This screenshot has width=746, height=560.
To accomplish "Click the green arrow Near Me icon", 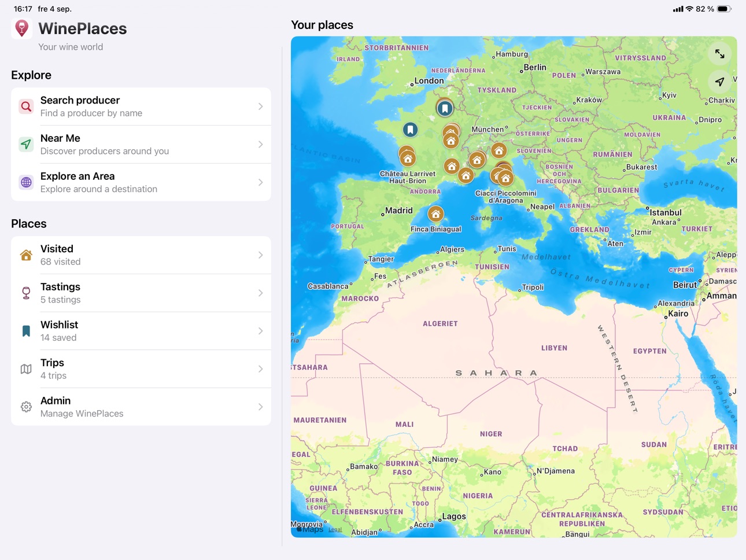I will pos(26,145).
